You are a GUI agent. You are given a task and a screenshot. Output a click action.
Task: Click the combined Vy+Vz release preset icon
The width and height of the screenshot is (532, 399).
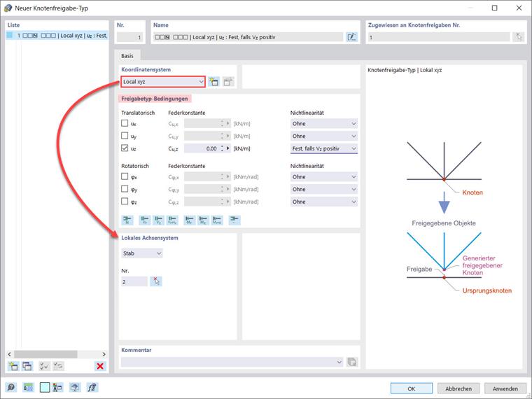(x=172, y=220)
